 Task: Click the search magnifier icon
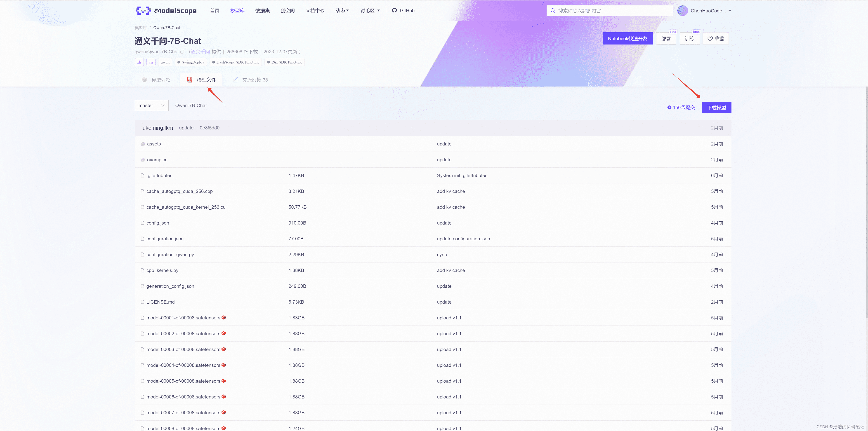pos(553,11)
